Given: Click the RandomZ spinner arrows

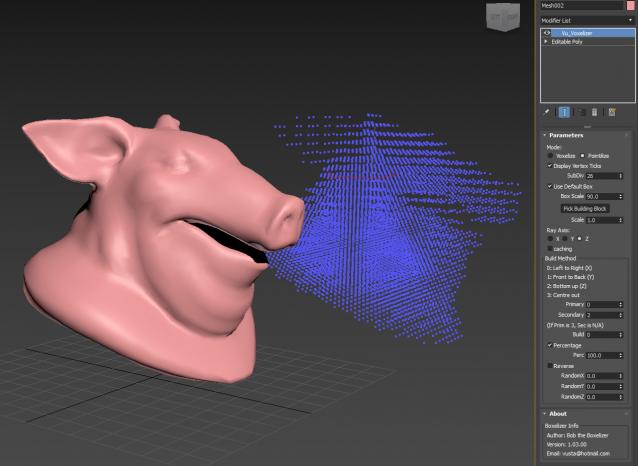Looking at the screenshot, I should point(621,397).
